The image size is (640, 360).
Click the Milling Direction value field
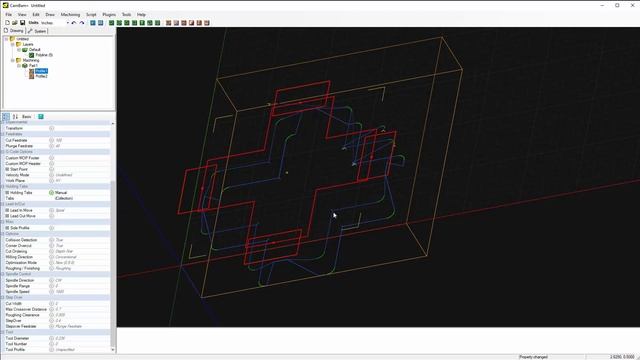coord(82,257)
